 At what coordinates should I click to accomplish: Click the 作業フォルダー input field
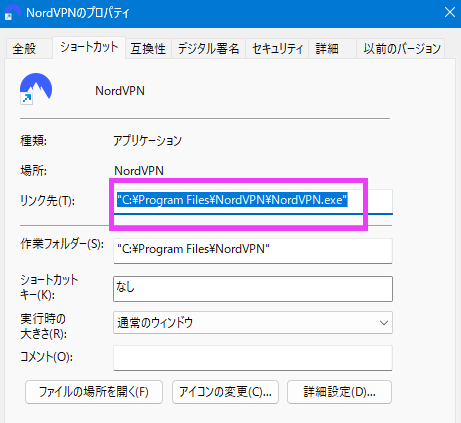tap(253, 251)
